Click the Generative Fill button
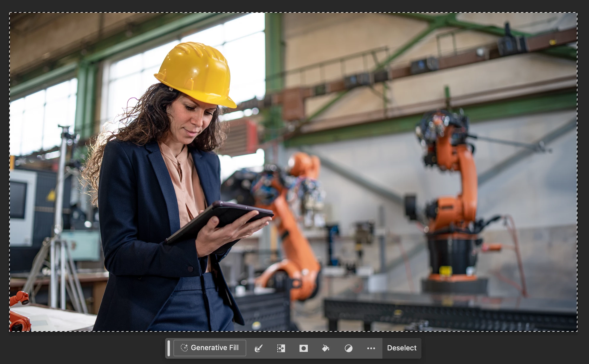 pyautogui.click(x=210, y=348)
